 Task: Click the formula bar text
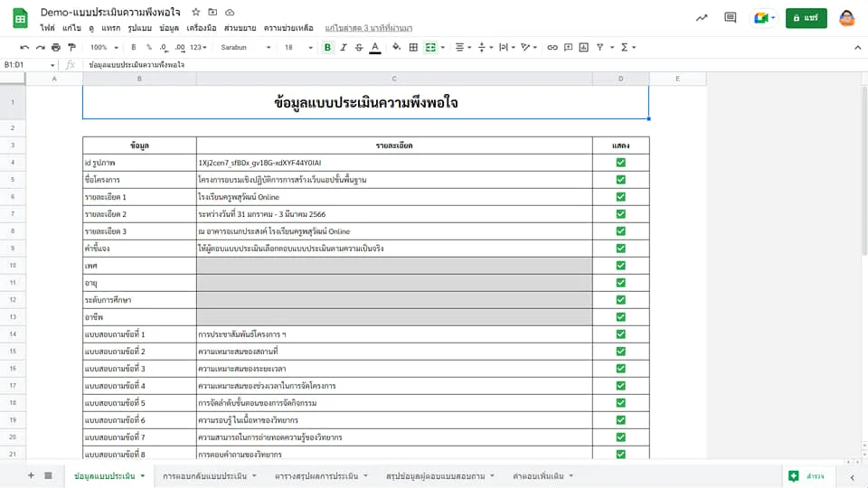click(137, 65)
